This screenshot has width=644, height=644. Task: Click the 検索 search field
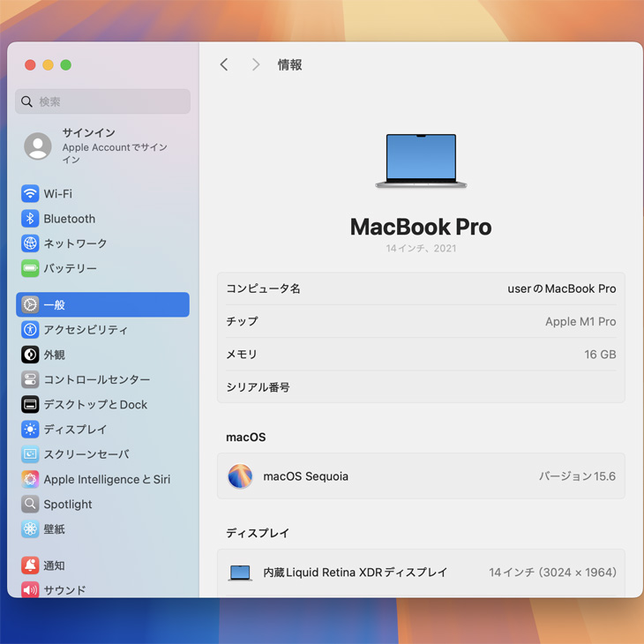coord(102,101)
